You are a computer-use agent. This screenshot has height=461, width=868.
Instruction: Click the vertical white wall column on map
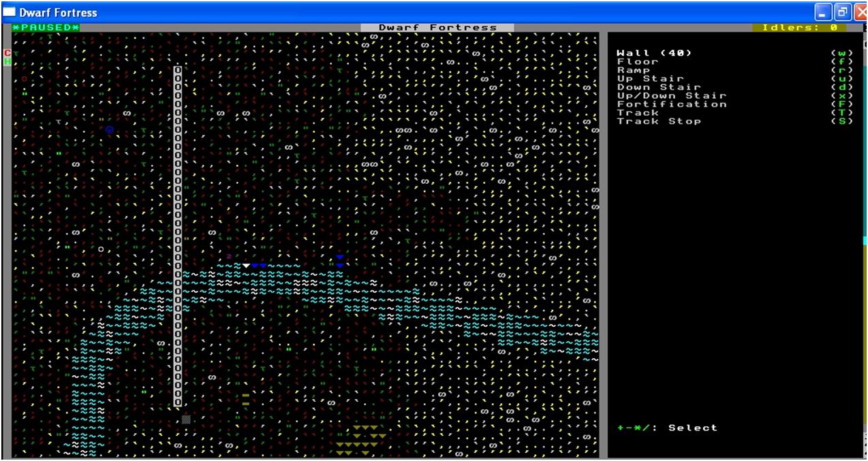[178, 236]
